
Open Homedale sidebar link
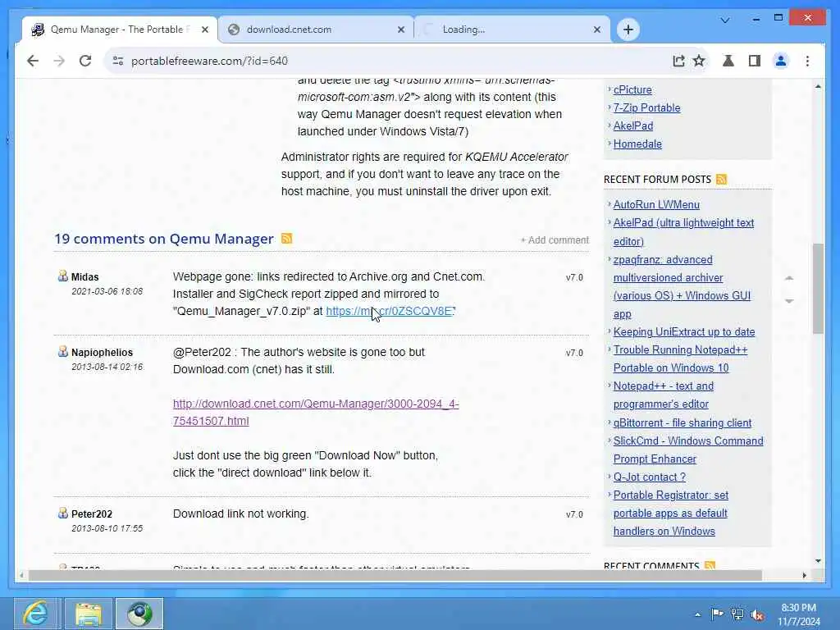point(637,144)
